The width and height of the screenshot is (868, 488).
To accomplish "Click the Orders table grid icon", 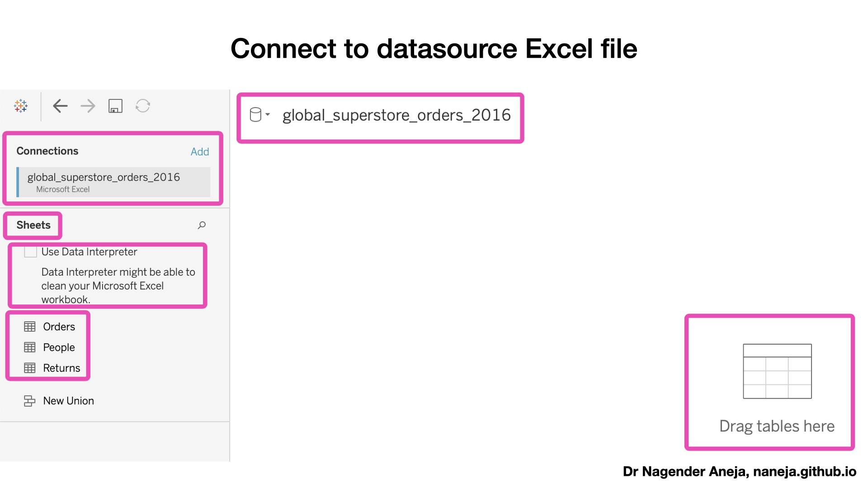I will click(30, 327).
